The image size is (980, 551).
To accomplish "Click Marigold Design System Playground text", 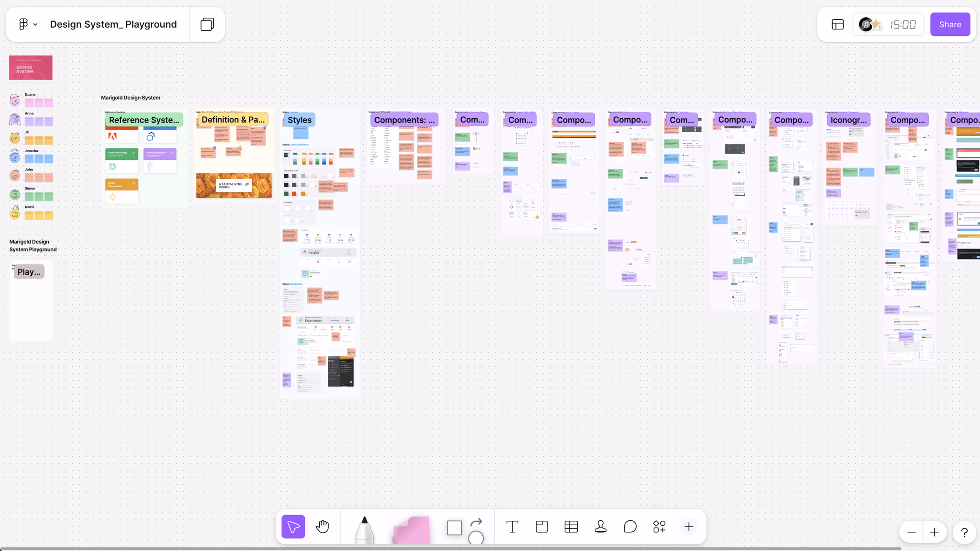I will pyautogui.click(x=33, y=246).
